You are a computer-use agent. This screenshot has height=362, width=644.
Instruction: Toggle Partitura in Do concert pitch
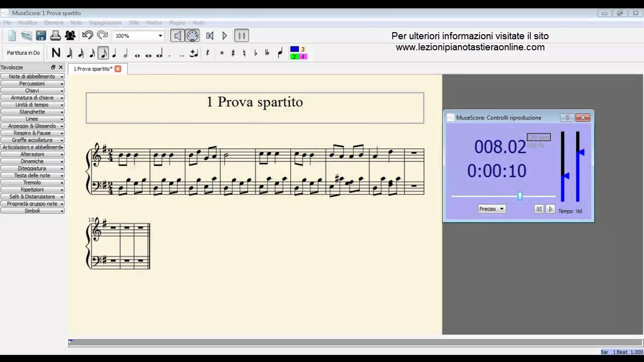click(24, 53)
